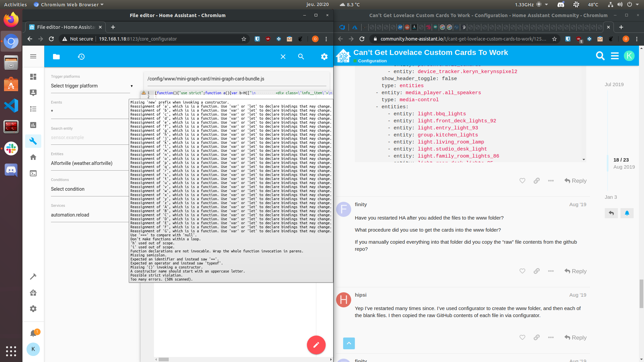The width and height of the screenshot is (644, 362).
Task: Open History chart icon in sidebar
Action: click(x=33, y=125)
